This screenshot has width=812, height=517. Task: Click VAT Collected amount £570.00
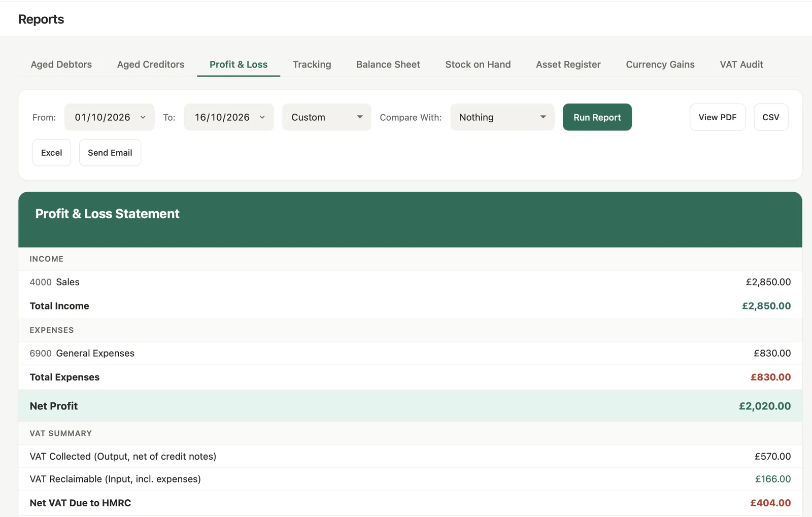pos(772,456)
